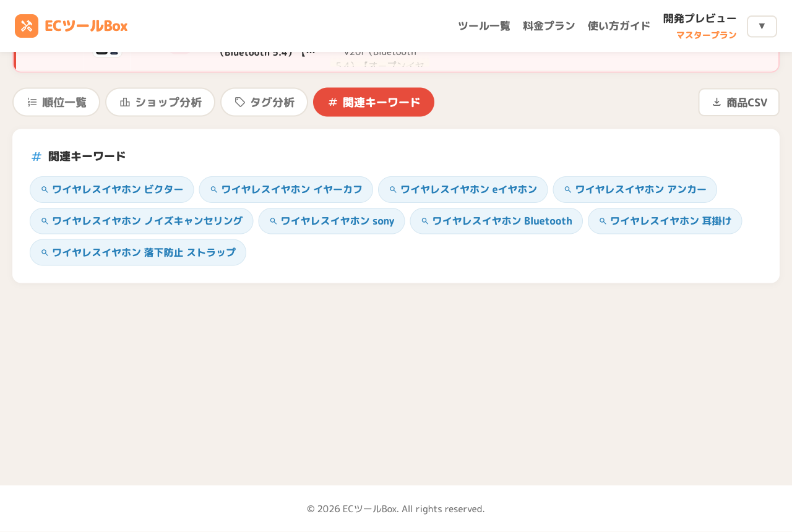Image resolution: width=792 pixels, height=532 pixels.
Task: Search keyword ワイヤレスイヤホン ビクター
Action: (112, 189)
